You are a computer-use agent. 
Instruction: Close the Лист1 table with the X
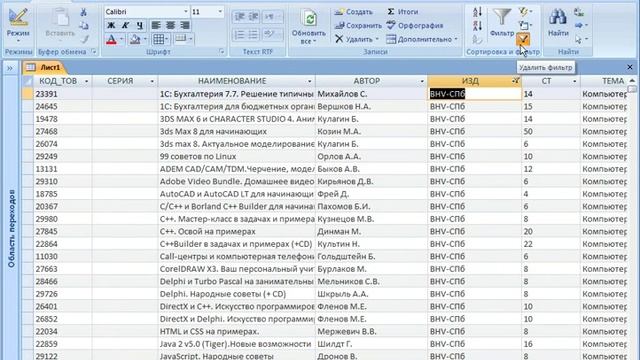(630, 67)
